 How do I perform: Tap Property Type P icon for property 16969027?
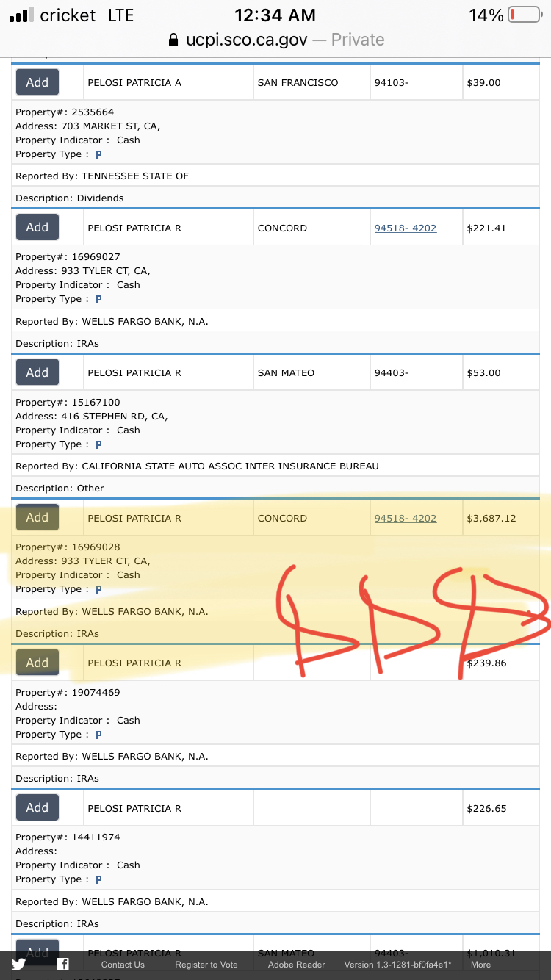click(x=98, y=299)
